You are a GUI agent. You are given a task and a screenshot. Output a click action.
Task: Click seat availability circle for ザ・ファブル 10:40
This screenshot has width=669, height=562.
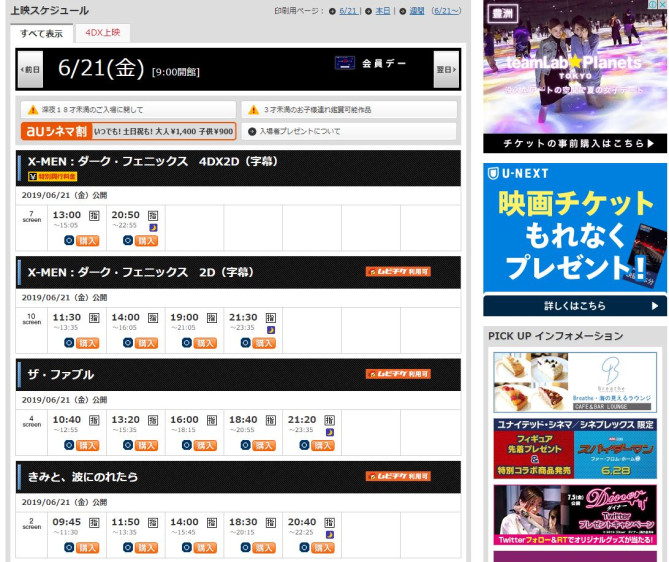(x=70, y=445)
